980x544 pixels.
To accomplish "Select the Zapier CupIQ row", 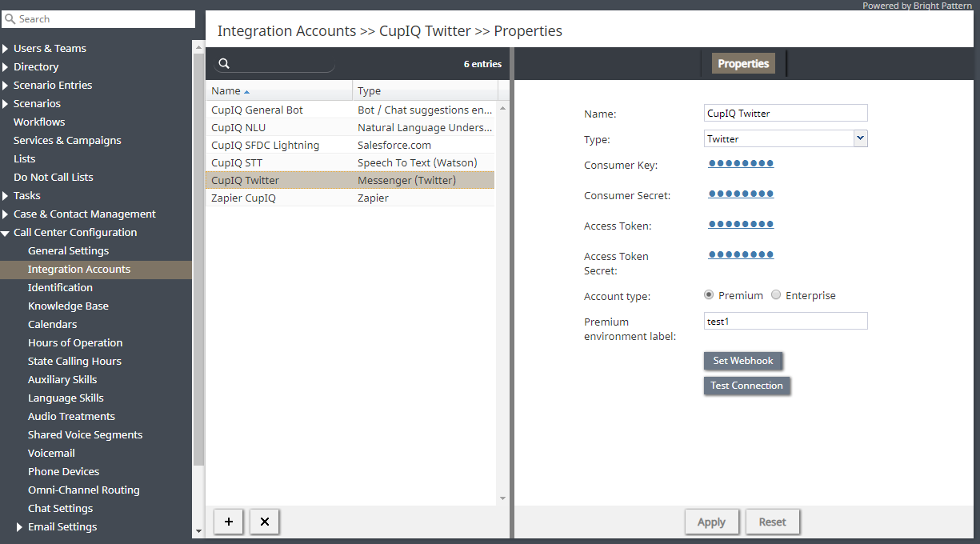I will (350, 198).
